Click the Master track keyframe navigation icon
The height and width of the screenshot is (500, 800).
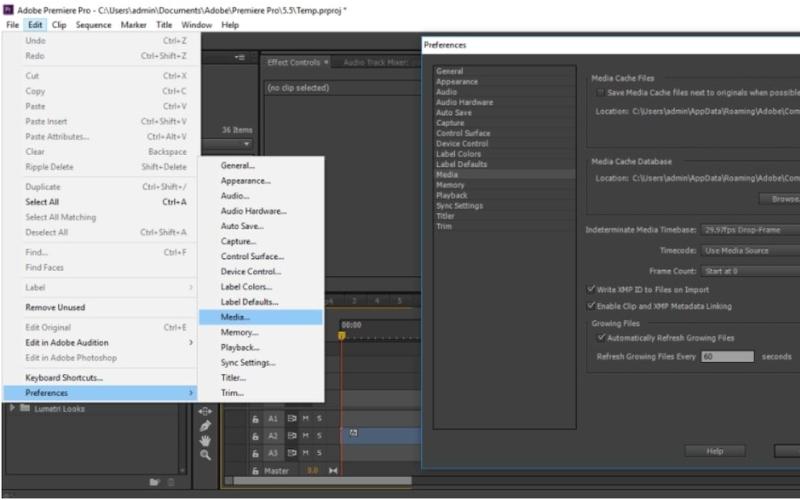[x=333, y=470]
